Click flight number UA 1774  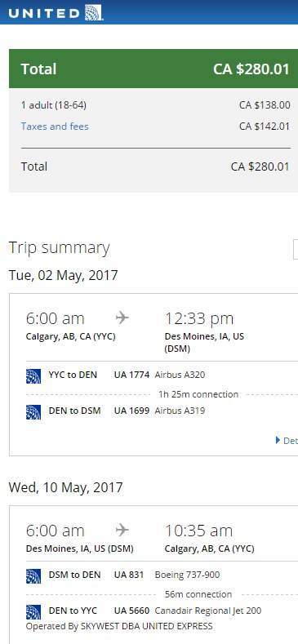point(131,375)
